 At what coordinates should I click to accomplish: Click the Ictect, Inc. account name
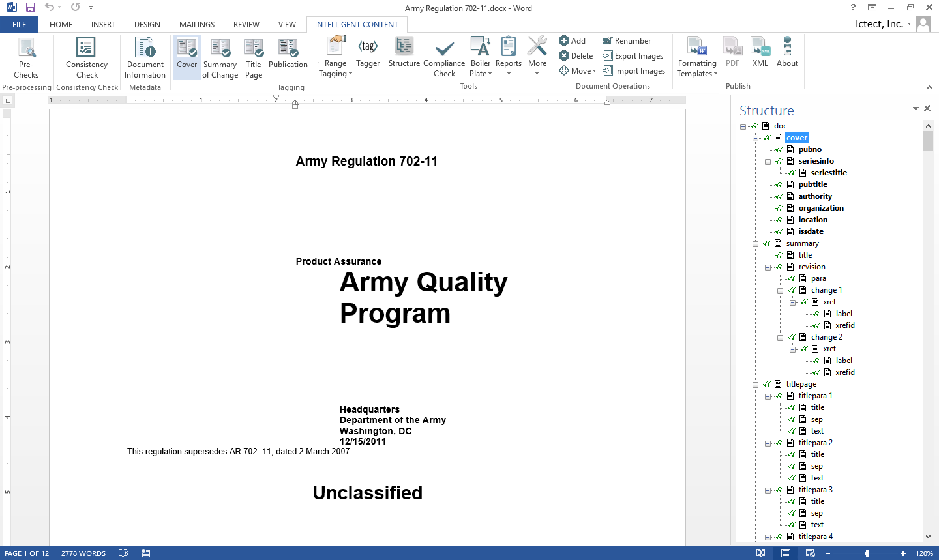(x=879, y=24)
